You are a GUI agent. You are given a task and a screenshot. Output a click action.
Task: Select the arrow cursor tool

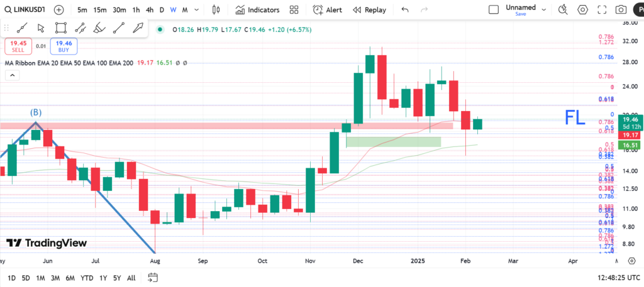coord(41,28)
